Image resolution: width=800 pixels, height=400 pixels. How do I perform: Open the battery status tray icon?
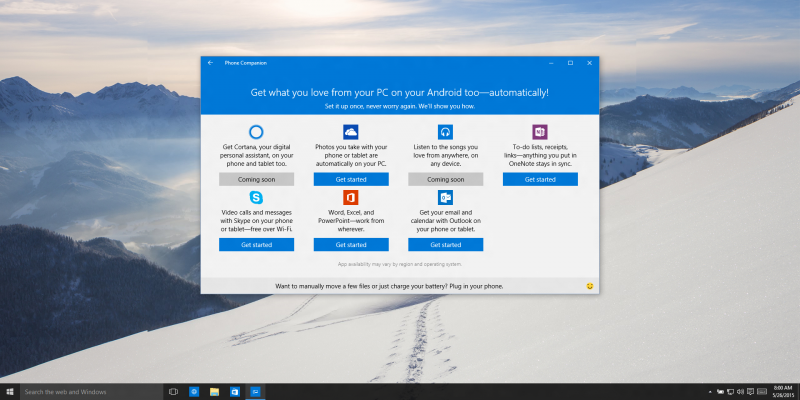coord(720,392)
